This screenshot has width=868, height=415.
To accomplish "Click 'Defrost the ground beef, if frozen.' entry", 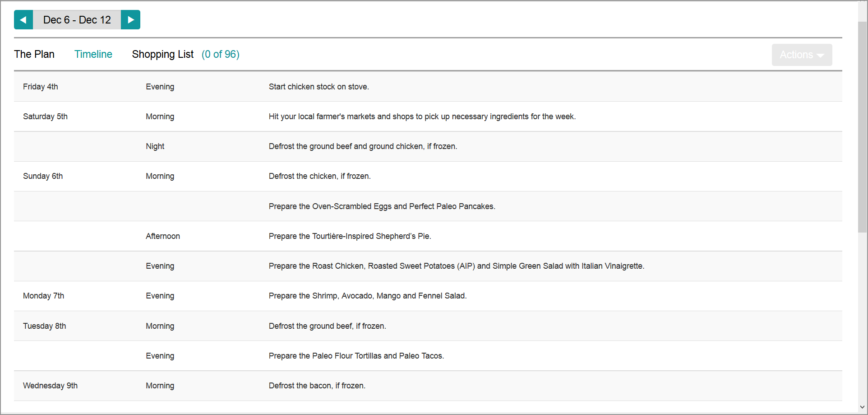I will coord(328,326).
